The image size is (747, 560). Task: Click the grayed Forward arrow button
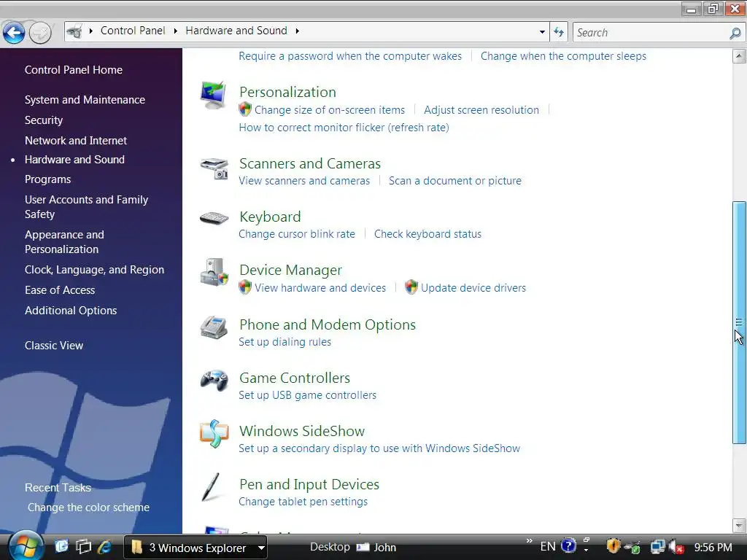tap(40, 33)
